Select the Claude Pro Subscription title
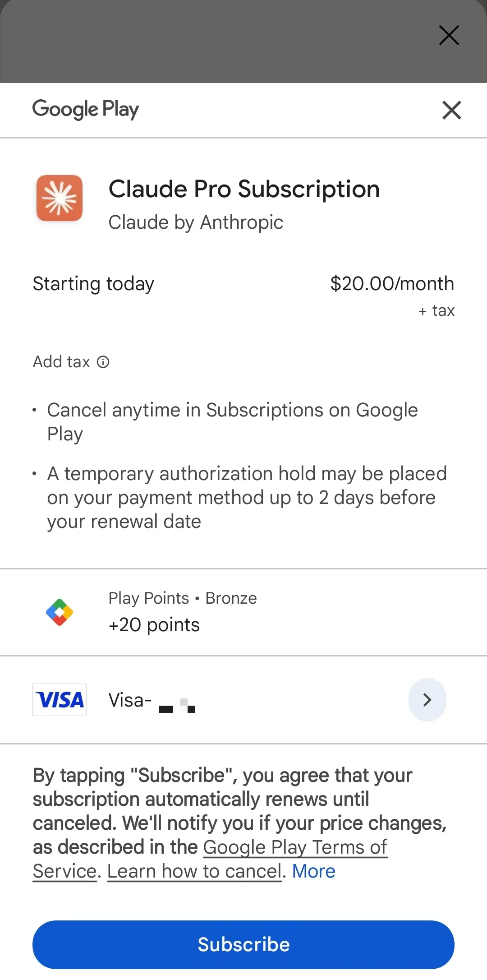Viewport: 487px width, 980px height. click(x=244, y=189)
